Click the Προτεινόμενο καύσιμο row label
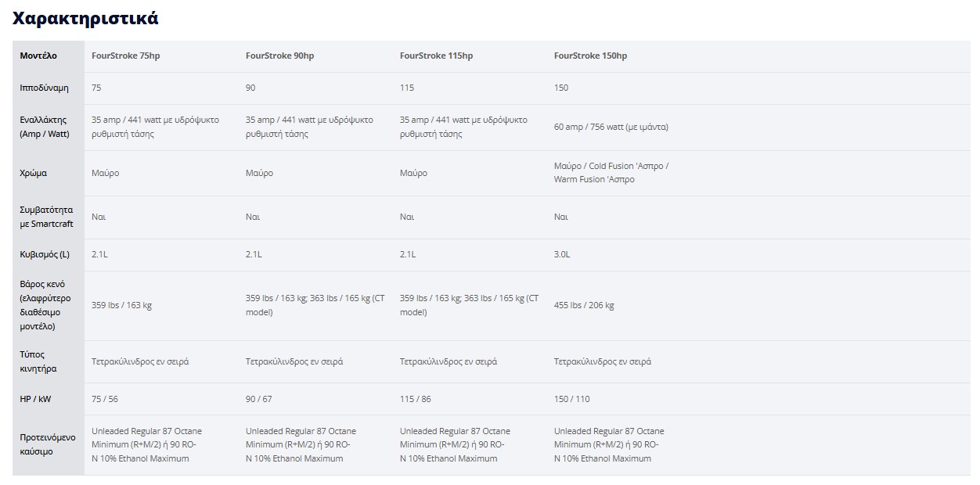 (x=48, y=444)
